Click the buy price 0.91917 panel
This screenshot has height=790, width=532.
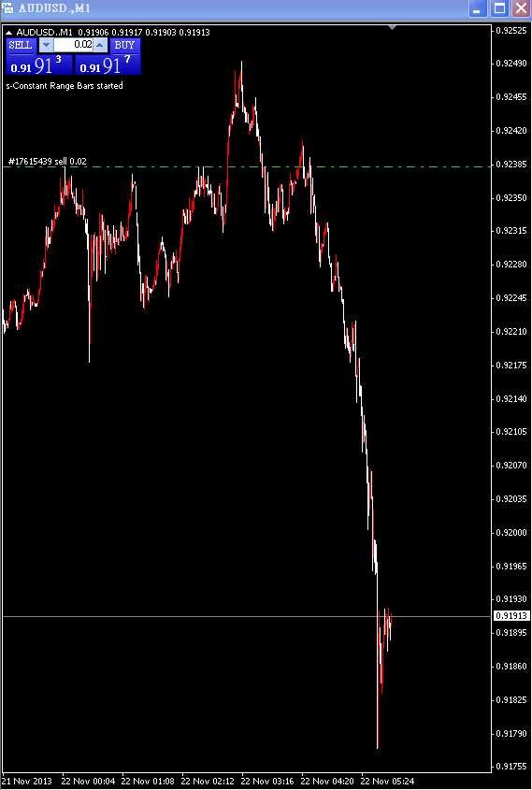[x=108, y=65]
